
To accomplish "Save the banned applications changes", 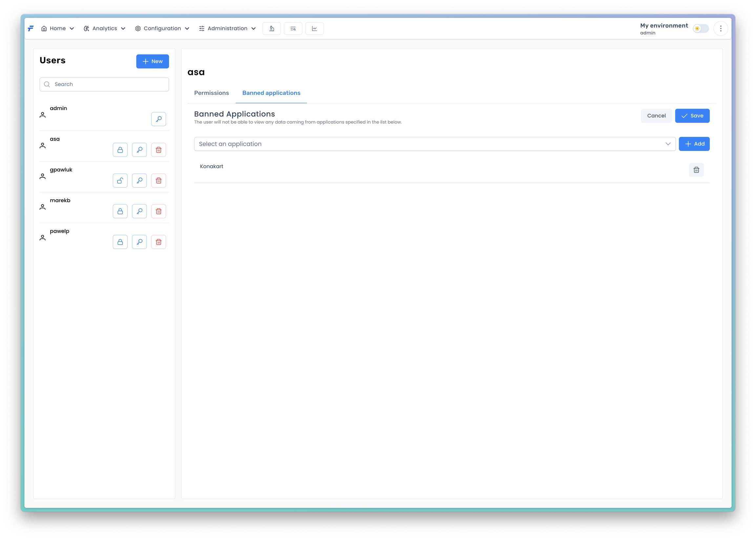I will pos(692,116).
